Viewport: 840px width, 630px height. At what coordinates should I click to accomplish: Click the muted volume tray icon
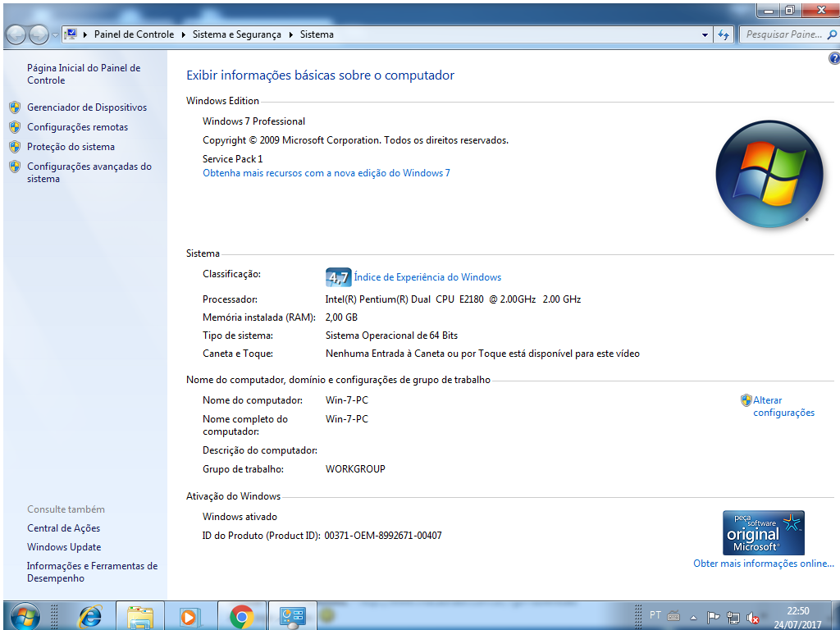(x=751, y=618)
